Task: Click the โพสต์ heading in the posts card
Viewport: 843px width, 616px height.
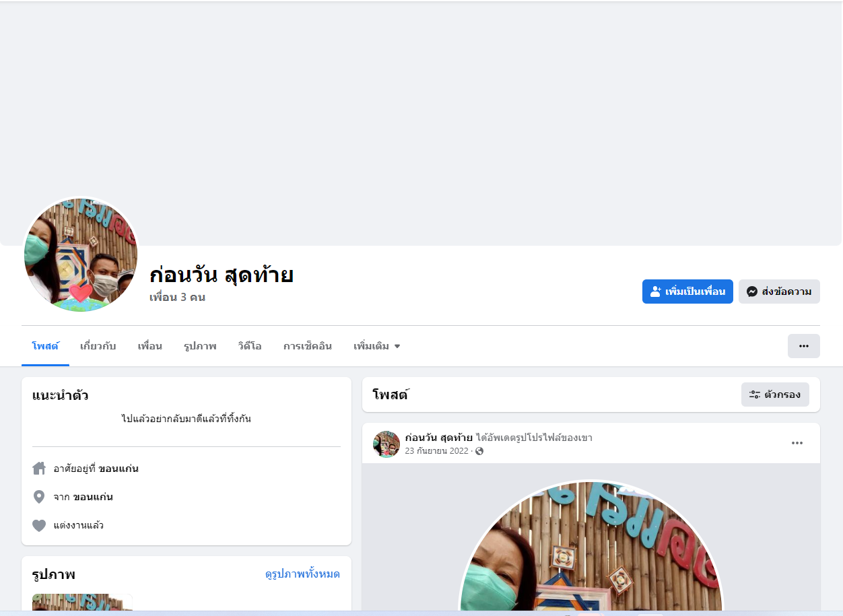Action: (391, 395)
